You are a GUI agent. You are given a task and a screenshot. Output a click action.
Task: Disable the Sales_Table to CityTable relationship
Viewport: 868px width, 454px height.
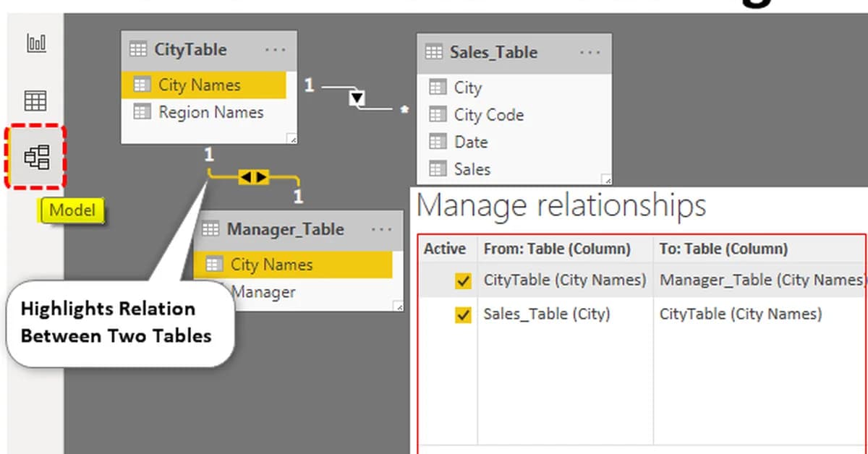[464, 314]
